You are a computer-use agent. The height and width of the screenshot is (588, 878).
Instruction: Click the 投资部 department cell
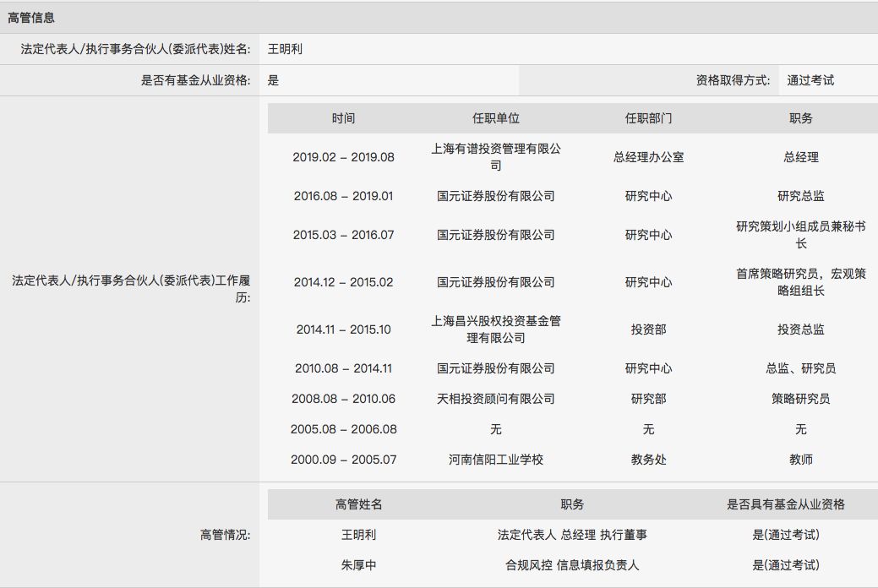tap(648, 329)
